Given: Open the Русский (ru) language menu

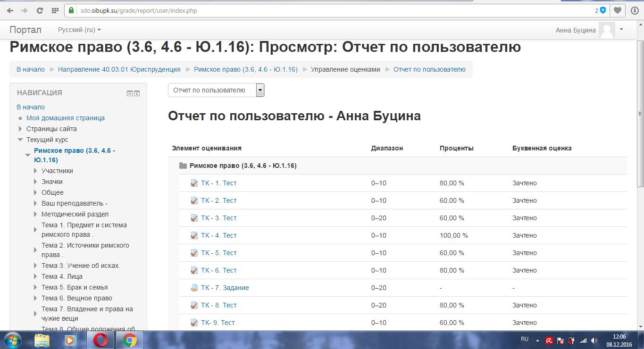Looking at the screenshot, I should point(79,30).
